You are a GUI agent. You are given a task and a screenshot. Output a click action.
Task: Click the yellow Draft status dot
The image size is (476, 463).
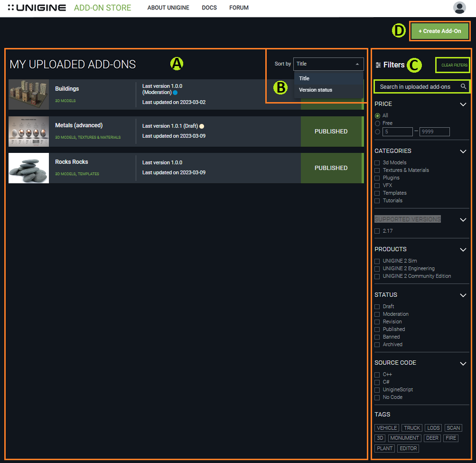(x=202, y=126)
